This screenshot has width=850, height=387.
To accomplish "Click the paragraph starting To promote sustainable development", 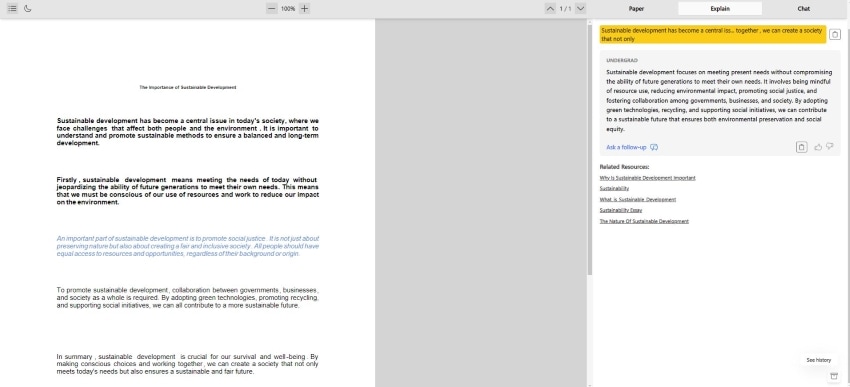I will (188, 298).
